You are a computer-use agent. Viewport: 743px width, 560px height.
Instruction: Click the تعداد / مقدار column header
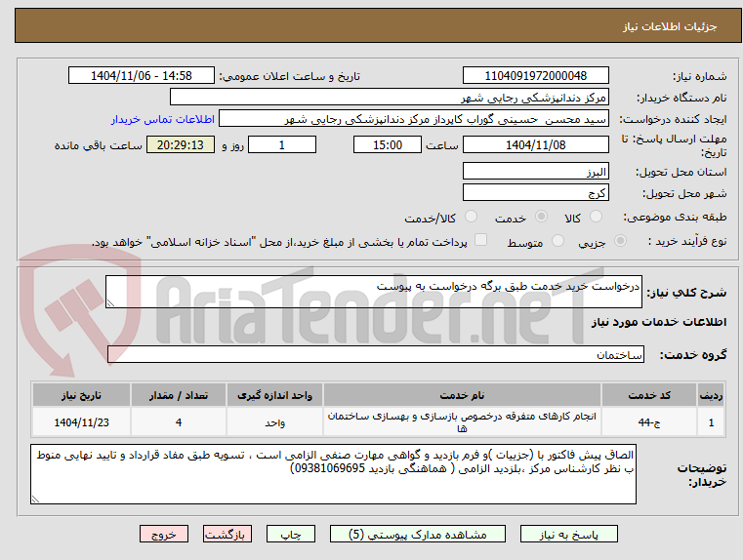click(178, 395)
